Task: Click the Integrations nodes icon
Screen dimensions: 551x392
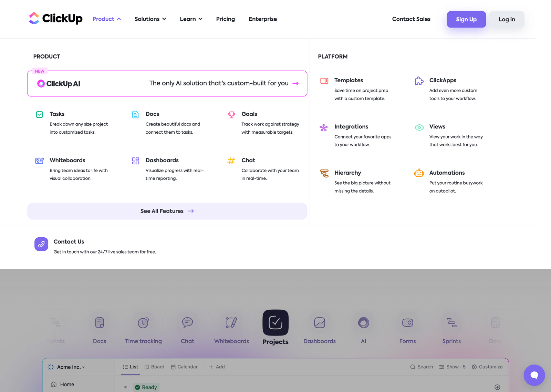Action: pyautogui.click(x=324, y=128)
